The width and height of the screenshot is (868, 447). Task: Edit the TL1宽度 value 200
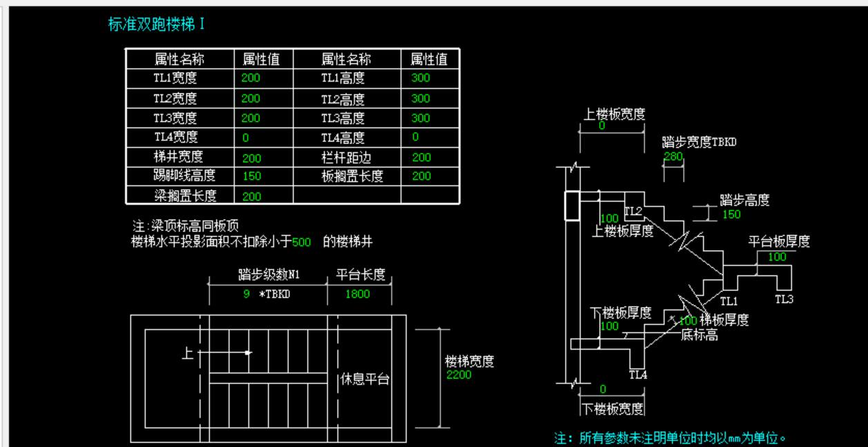click(x=251, y=78)
